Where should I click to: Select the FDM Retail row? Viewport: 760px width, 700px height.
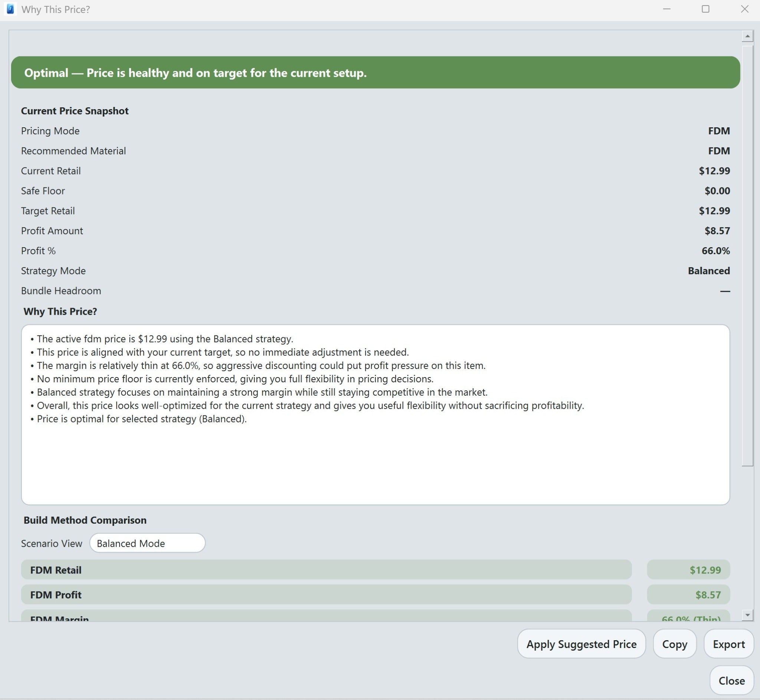[x=327, y=570]
